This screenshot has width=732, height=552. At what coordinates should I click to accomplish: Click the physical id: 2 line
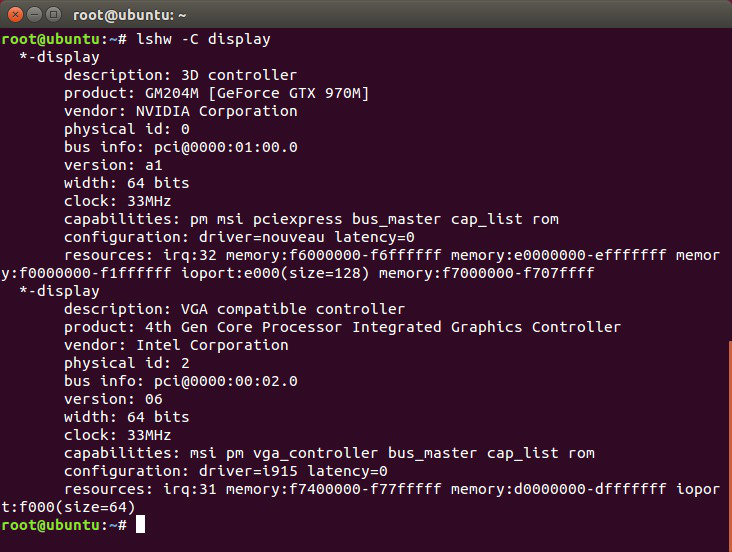coord(127,363)
